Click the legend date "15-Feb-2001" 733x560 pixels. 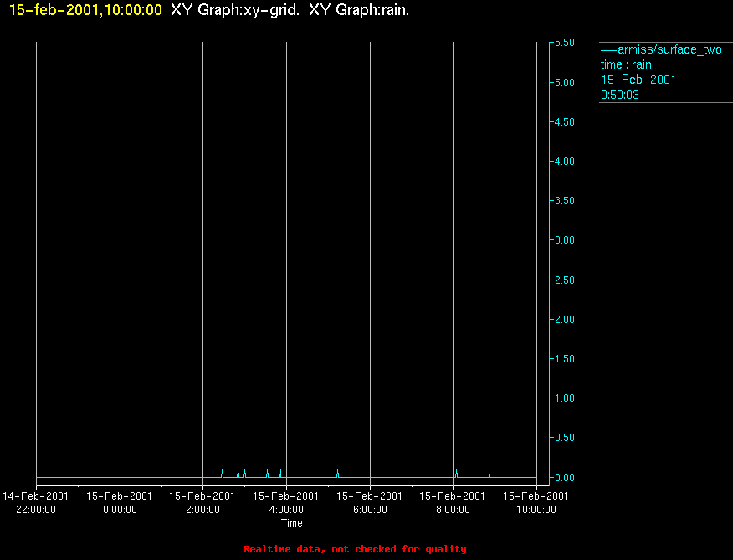(x=638, y=80)
